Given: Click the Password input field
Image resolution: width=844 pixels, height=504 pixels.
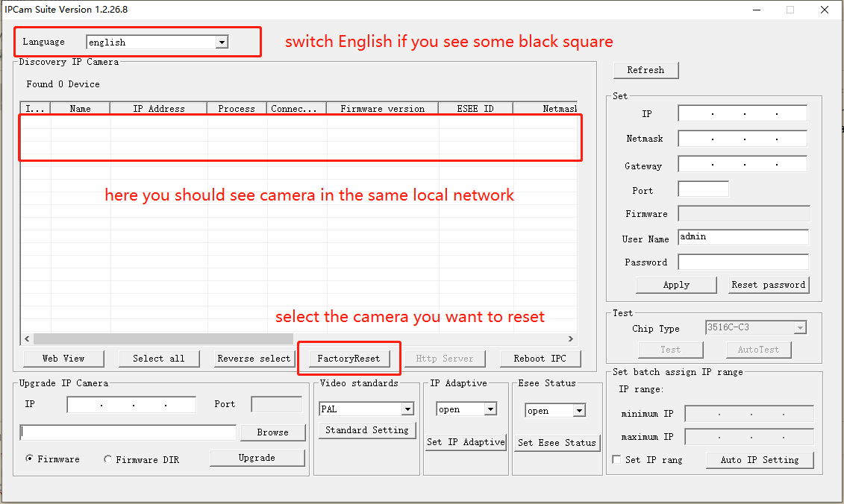Looking at the screenshot, I should point(743,262).
